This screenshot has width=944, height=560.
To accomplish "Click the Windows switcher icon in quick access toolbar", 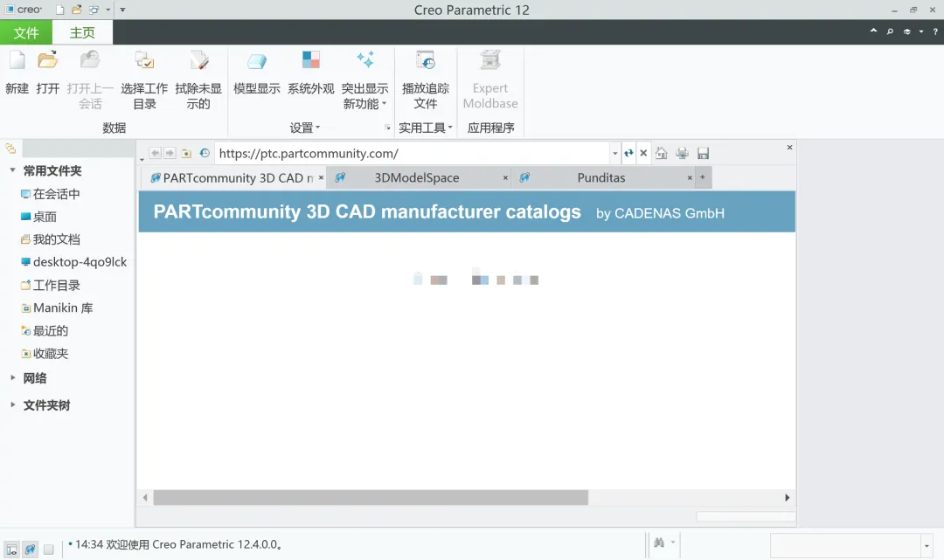I will pos(94,10).
